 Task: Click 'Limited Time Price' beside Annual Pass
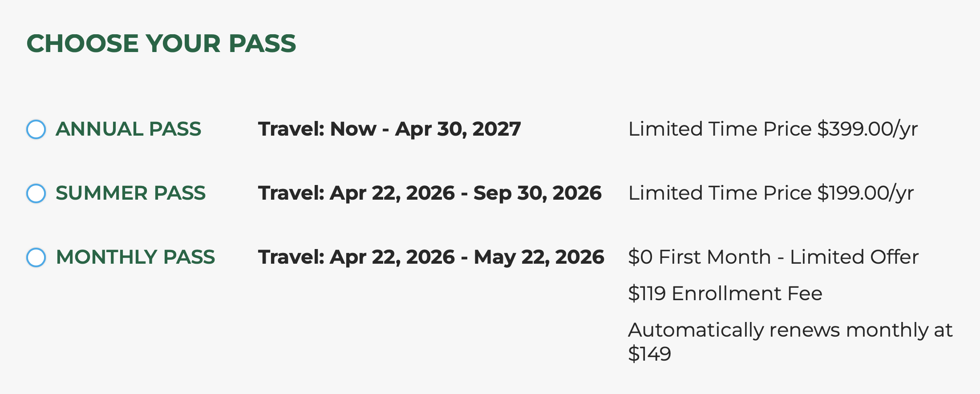[720, 129]
